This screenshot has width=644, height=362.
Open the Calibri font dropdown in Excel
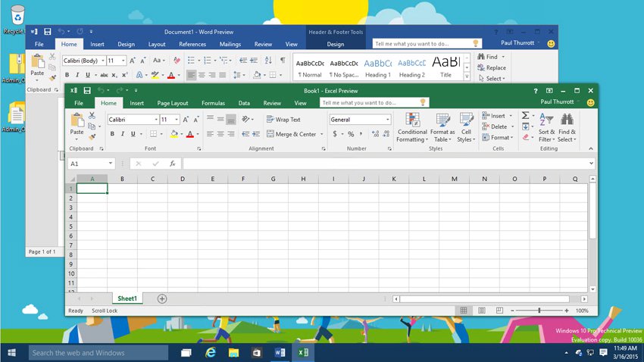156,120
